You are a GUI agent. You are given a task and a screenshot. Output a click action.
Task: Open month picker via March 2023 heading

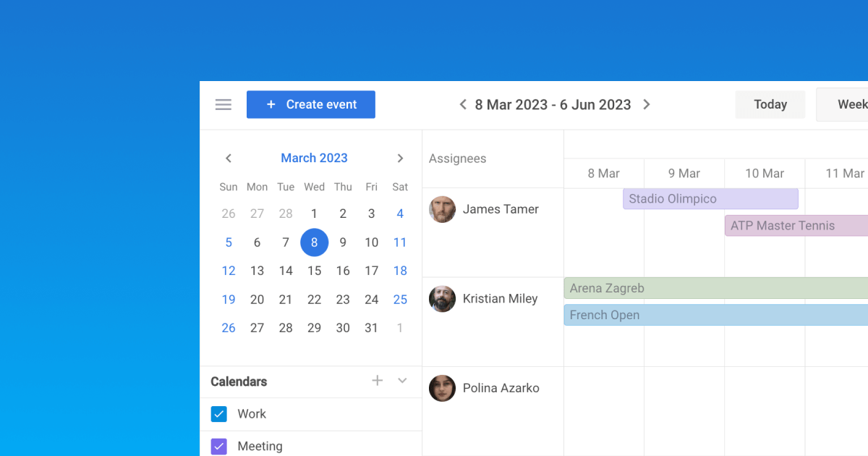314,158
